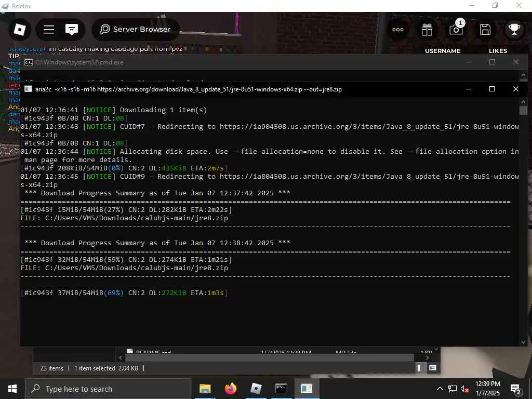Image resolution: width=532 pixels, height=399 pixels.
Task: Open the Roblox logo menu
Action: coord(19,30)
